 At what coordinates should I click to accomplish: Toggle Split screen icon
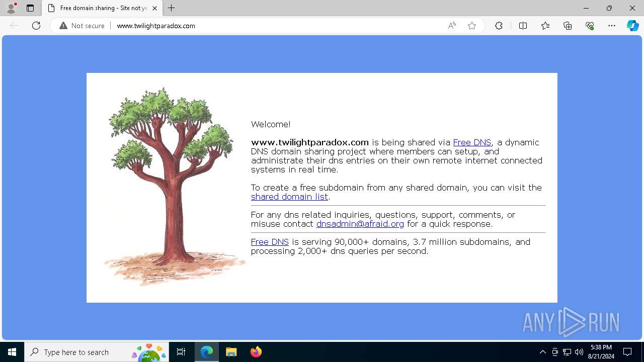(x=523, y=26)
